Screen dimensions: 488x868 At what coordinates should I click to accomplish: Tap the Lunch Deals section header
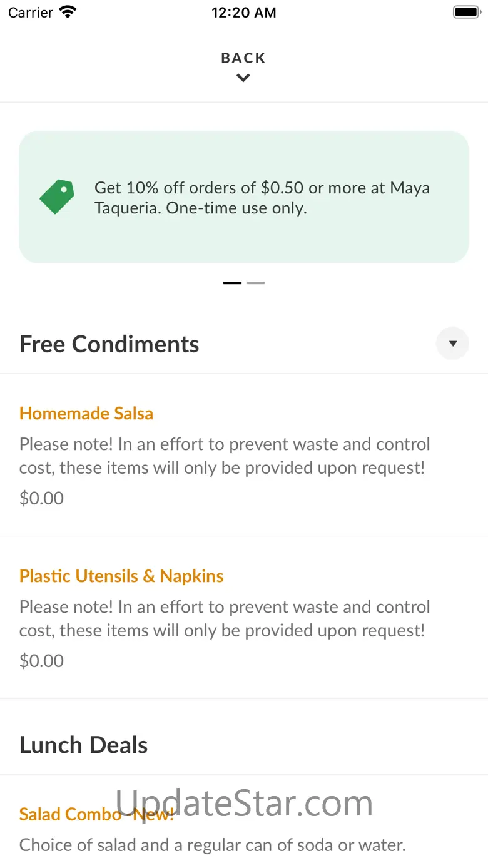tap(84, 745)
